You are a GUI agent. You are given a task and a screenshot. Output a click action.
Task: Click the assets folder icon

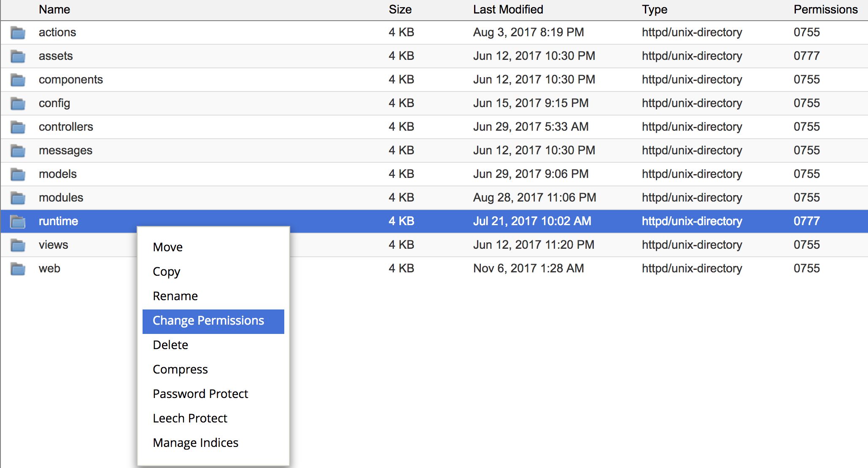tap(18, 56)
